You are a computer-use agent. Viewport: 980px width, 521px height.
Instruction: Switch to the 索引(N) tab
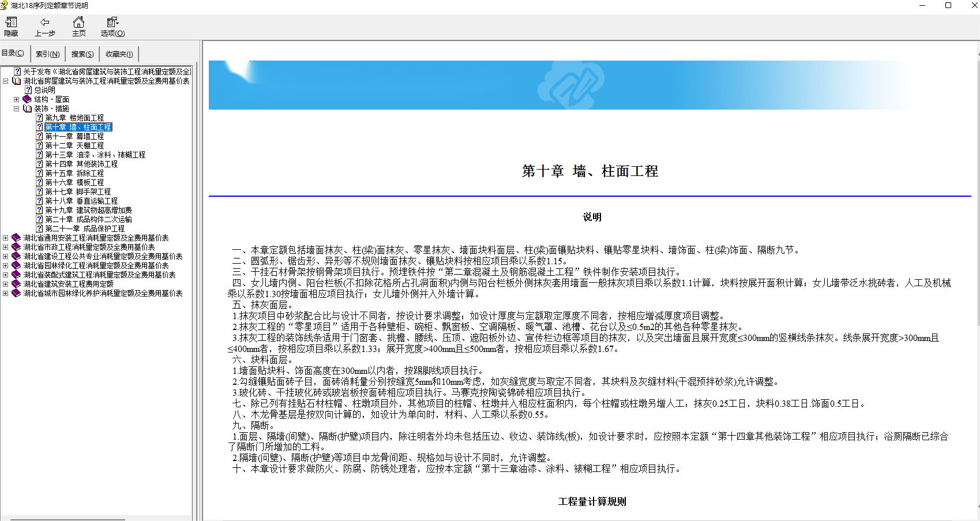point(48,54)
